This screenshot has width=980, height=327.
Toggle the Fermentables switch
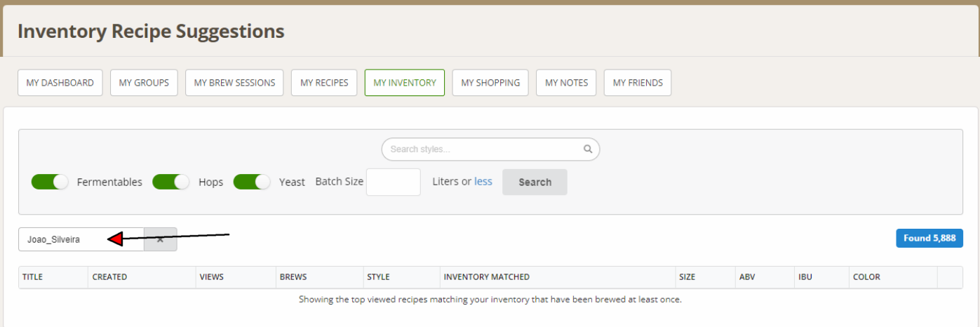(x=50, y=182)
